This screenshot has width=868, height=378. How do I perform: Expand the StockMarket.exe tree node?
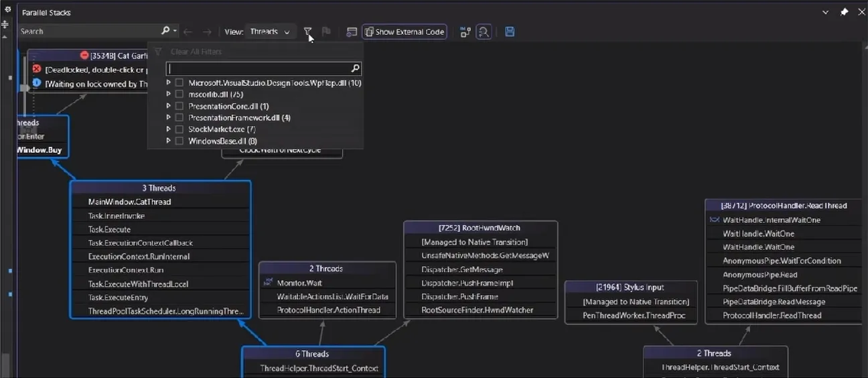coord(169,129)
